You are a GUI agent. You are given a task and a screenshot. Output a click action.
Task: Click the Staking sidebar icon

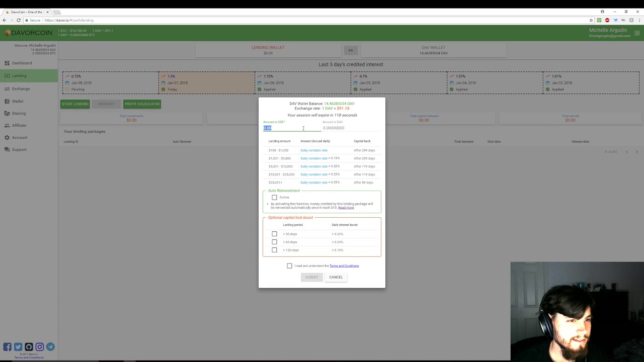tap(7, 114)
